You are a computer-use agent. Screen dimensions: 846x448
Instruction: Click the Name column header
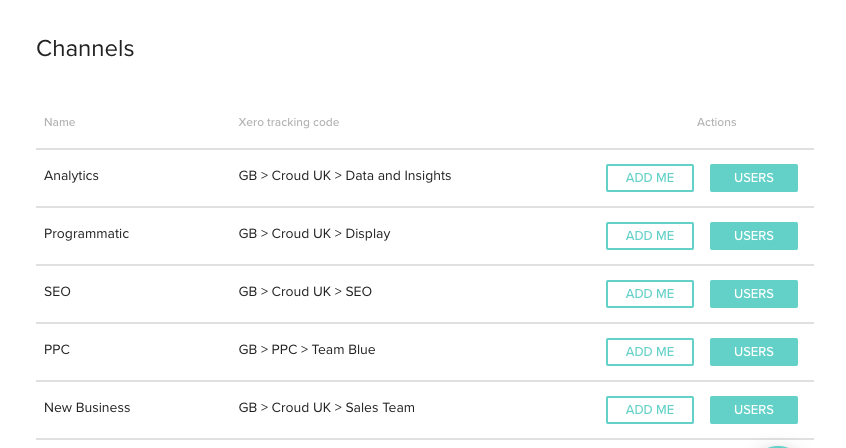(x=59, y=122)
